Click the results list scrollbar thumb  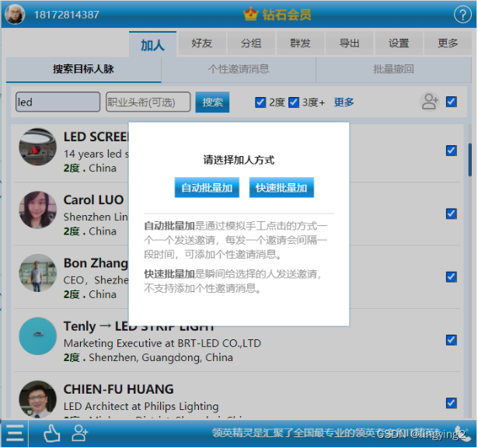click(x=469, y=160)
